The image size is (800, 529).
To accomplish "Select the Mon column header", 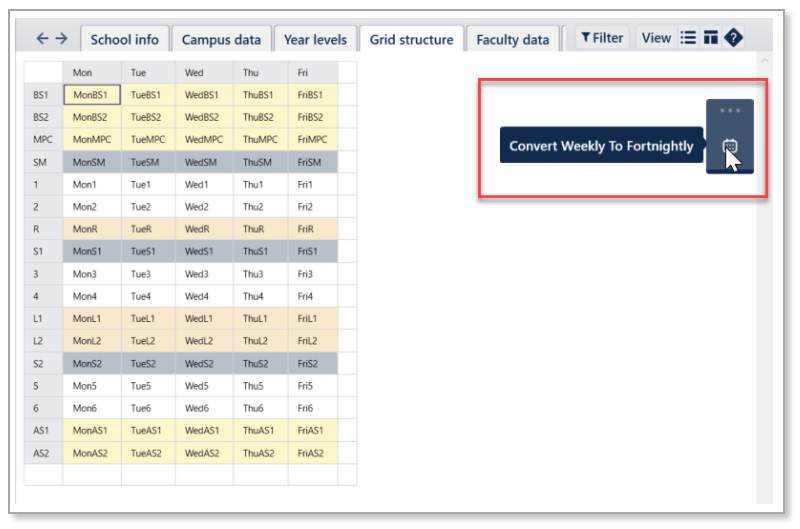I will point(92,72).
